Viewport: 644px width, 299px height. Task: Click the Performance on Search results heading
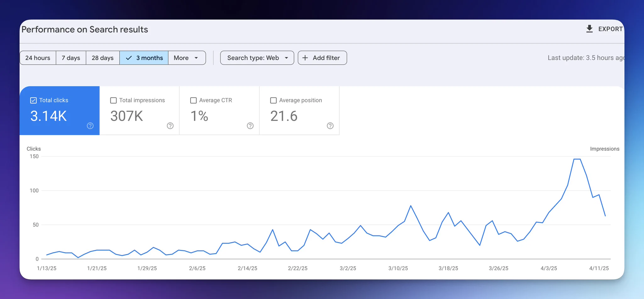pyautogui.click(x=85, y=30)
